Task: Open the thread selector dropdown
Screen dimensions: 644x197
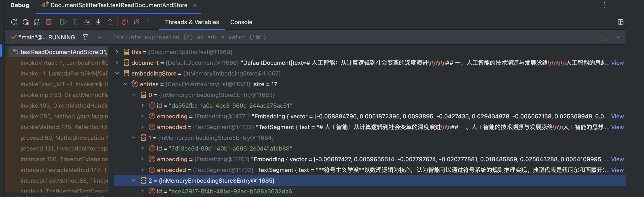Action: 100,38
